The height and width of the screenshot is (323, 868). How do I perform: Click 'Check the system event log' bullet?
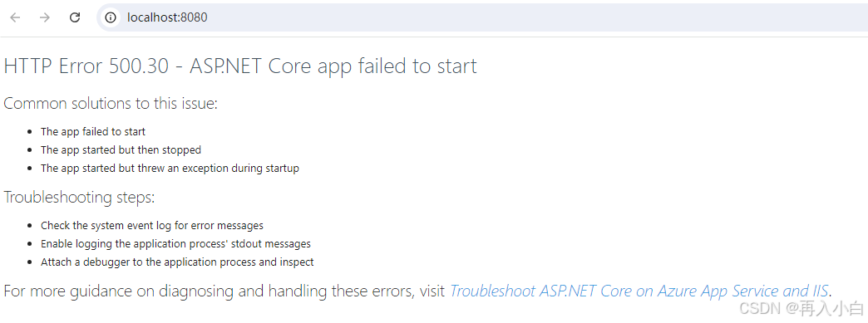pyautogui.click(x=151, y=226)
